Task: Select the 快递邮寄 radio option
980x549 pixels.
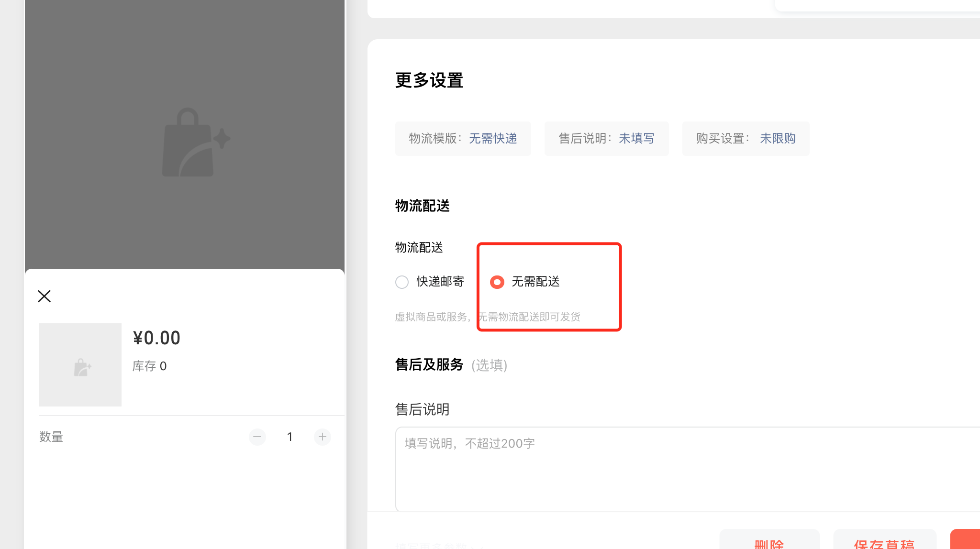Action: point(402,282)
